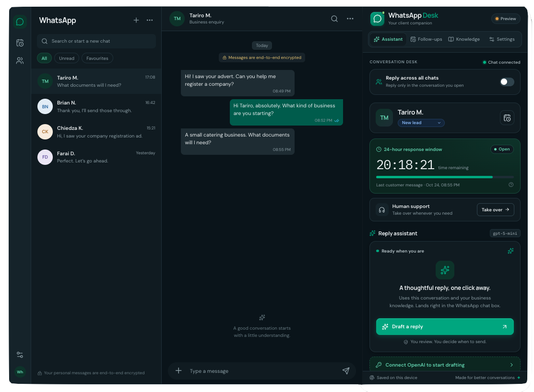Click Brian N. avatar in chat list

45,106
